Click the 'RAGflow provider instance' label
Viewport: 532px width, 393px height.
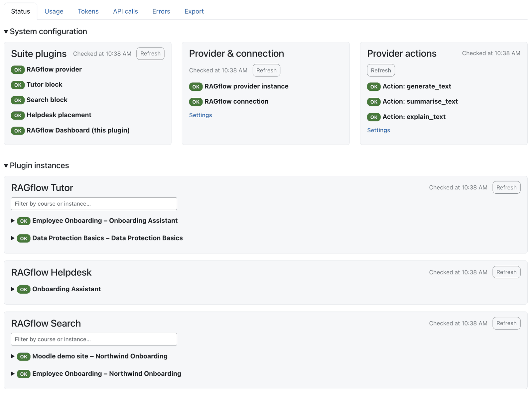pos(246,86)
